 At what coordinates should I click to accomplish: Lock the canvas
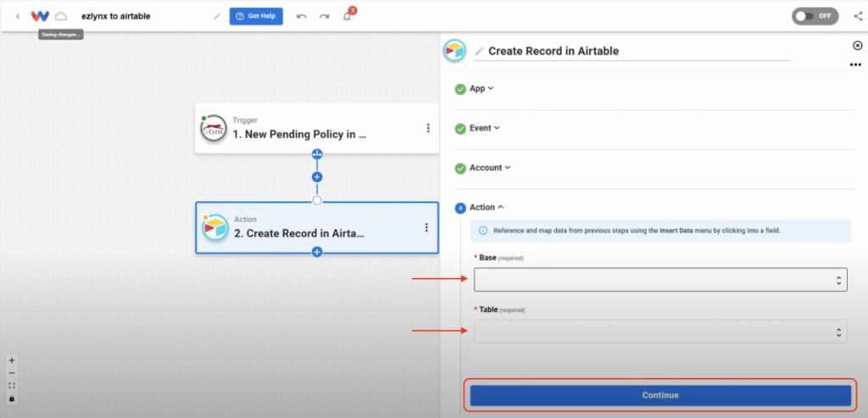(x=12, y=398)
